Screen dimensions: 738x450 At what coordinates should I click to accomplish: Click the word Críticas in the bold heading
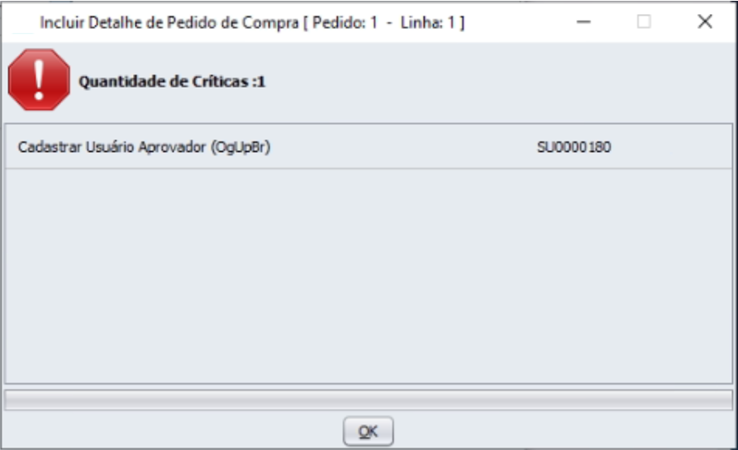click(x=220, y=81)
